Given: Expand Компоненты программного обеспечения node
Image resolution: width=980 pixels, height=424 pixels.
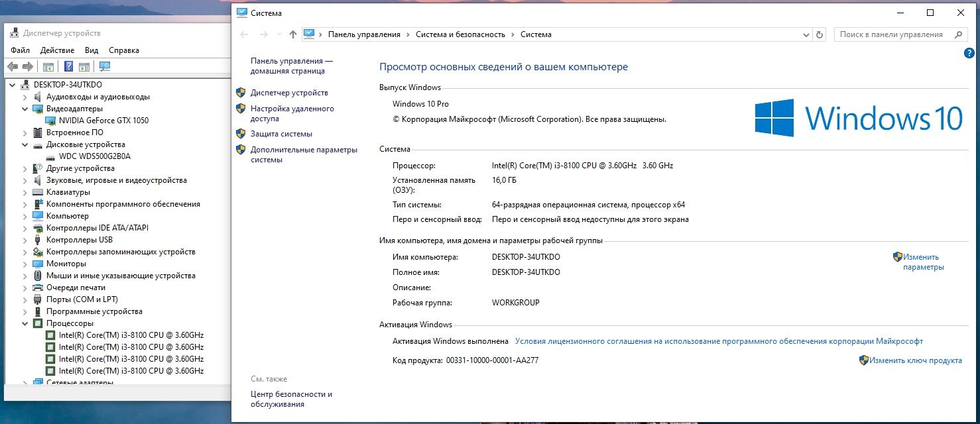Looking at the screenshot, I should [25, 204].
